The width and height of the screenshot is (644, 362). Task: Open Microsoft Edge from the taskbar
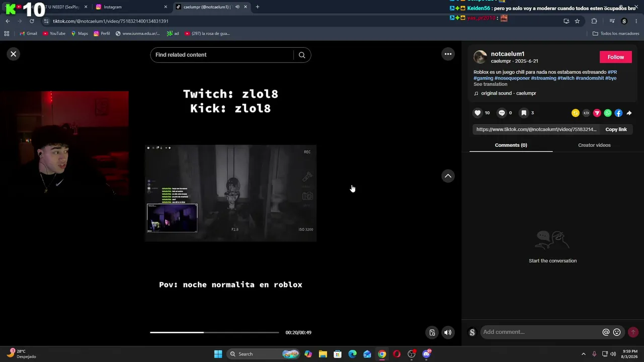[353, 354]
